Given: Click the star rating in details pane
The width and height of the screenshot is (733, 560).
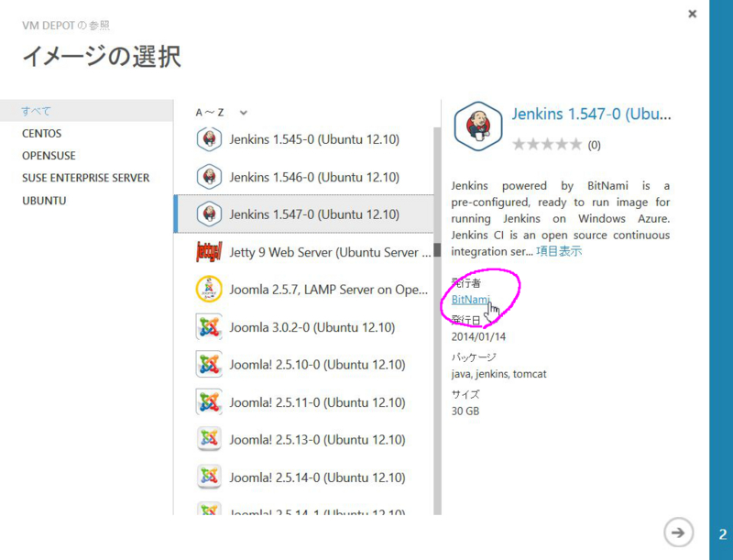Looking at the screenshot, I should 547,144.
